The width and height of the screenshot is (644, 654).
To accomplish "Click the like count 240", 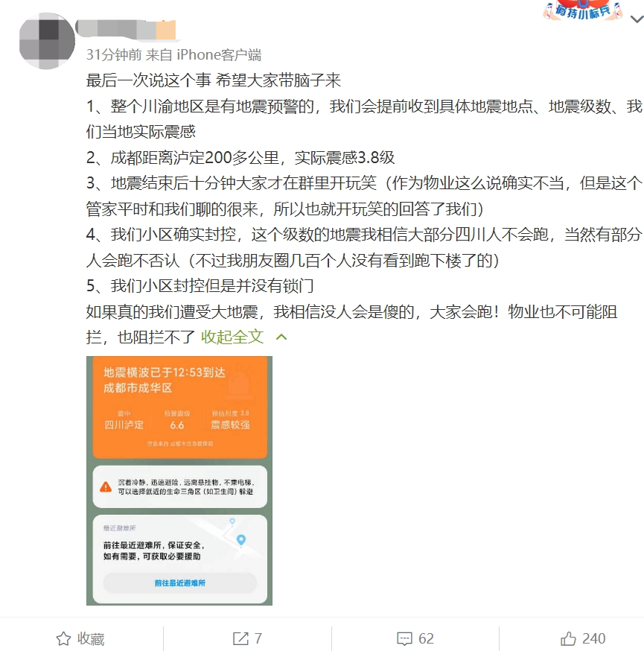I will click(593, 638).
